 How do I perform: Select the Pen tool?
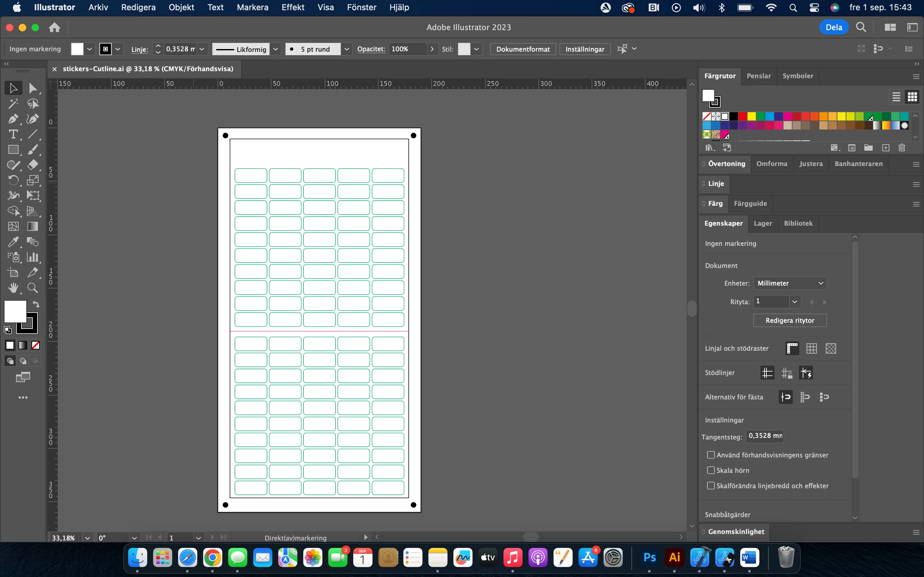pos(13,119)
